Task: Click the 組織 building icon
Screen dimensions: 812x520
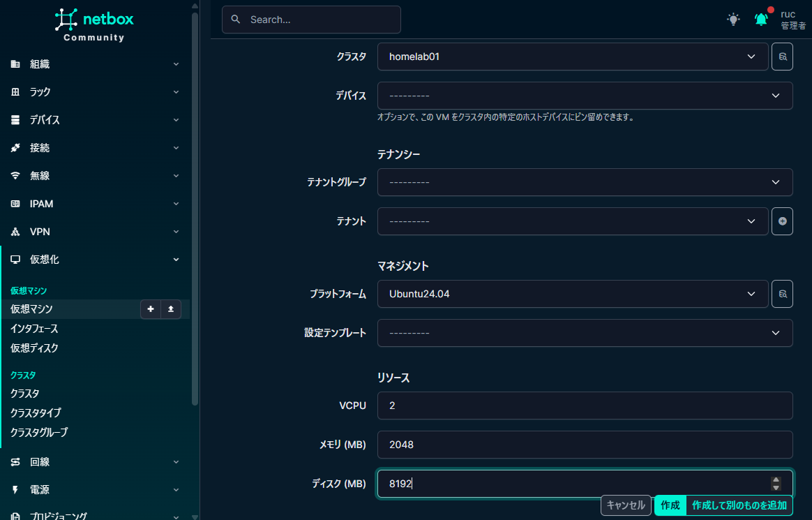Action: (x=15, y=64)
